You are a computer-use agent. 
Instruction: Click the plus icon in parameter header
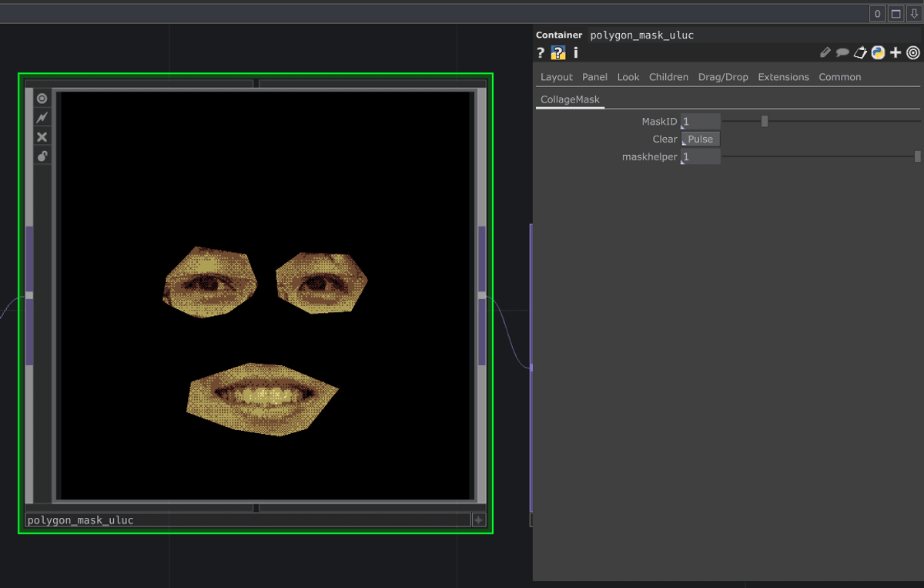point(896,52)
